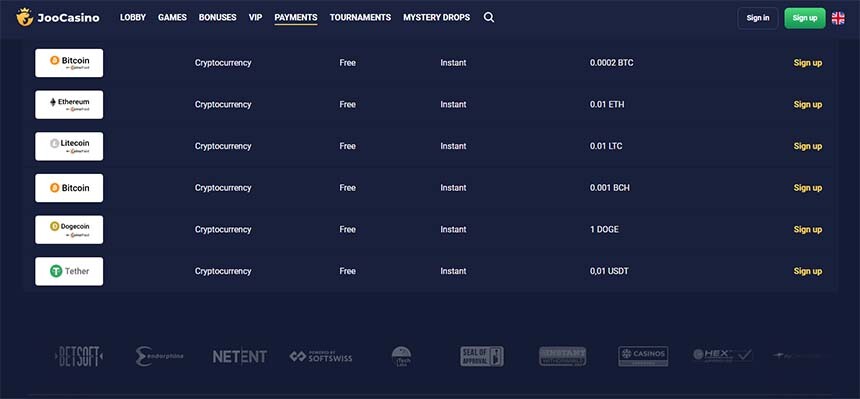Switch language via UK flag icon

click(x=838, y=18)
